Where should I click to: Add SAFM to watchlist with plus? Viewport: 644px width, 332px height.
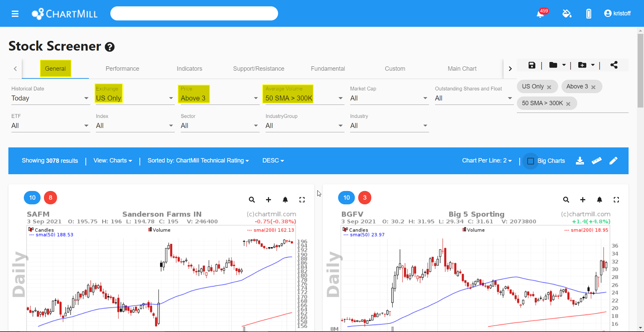click(268, 200)
